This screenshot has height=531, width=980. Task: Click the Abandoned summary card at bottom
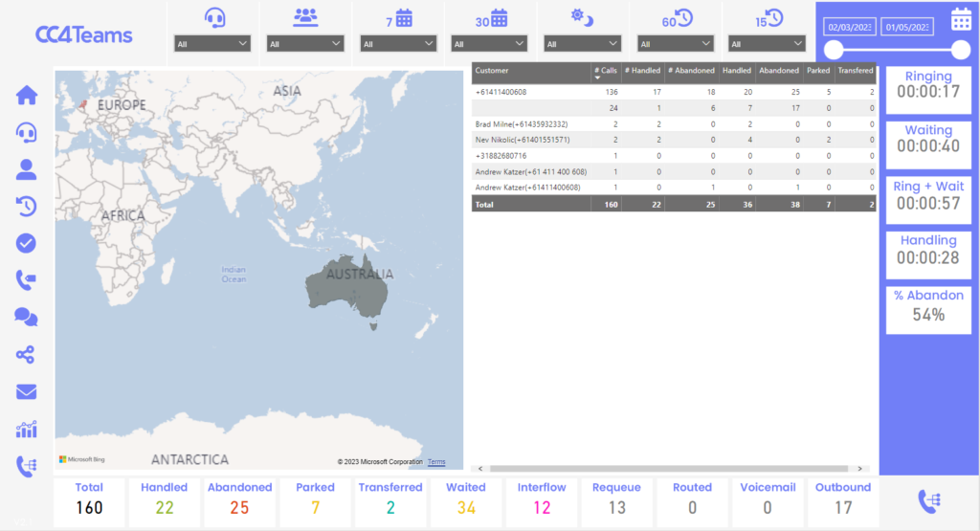(239, 499)
